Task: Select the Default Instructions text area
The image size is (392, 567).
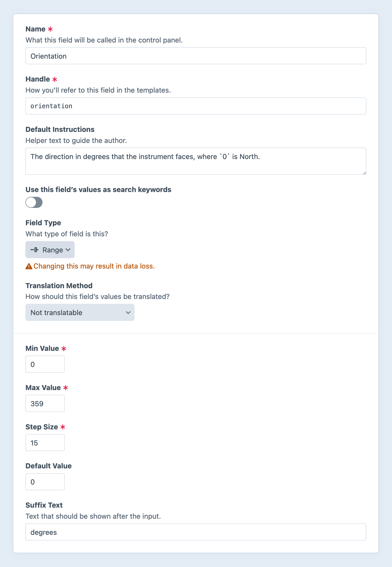Action: pyautogui.click(x=196, y=161)
